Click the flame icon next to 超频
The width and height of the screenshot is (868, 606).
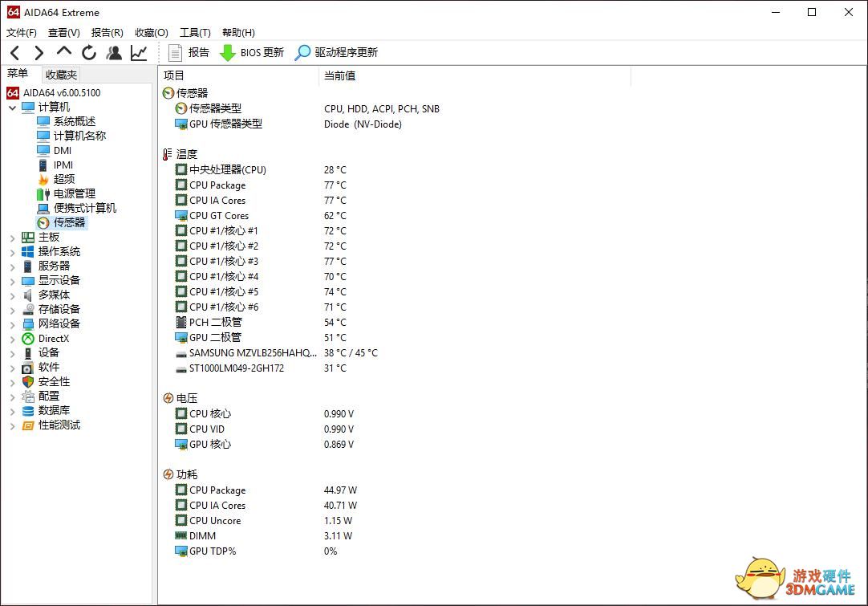pyautogui.click(x=43, y=179)
